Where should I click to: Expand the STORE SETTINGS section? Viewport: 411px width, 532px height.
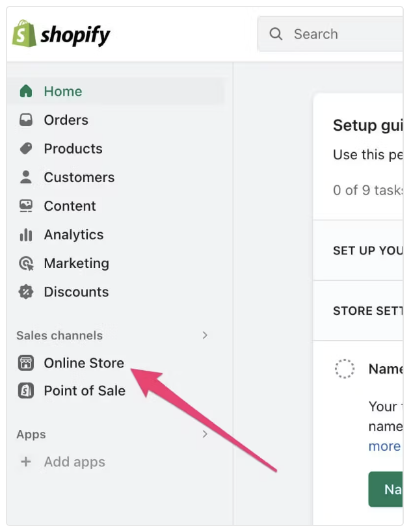pos(358,311)
